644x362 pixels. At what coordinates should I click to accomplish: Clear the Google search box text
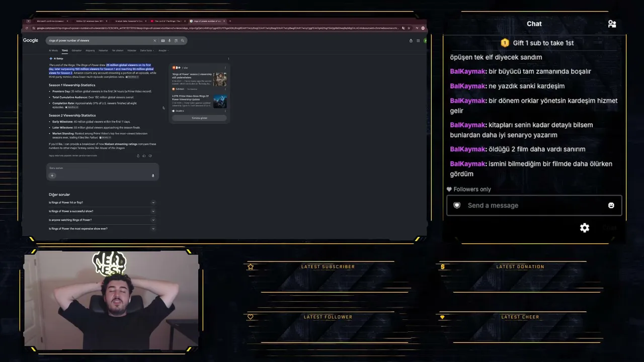154,41
